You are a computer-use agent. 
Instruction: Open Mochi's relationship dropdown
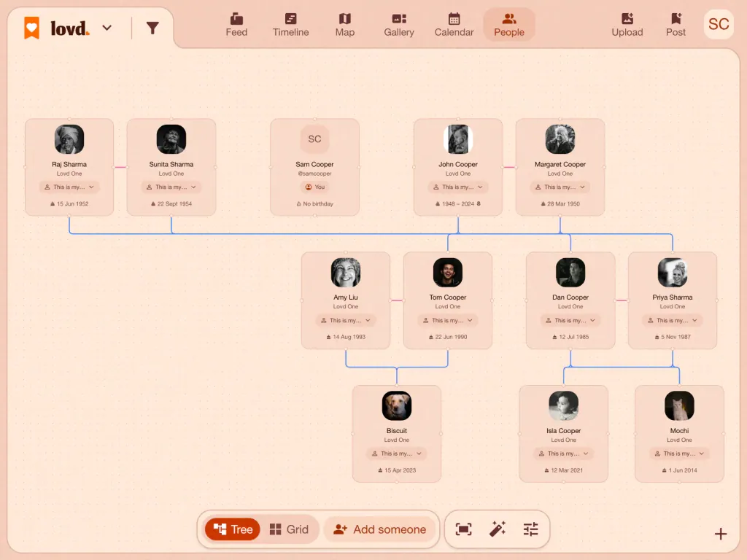(x=679, y=454)
